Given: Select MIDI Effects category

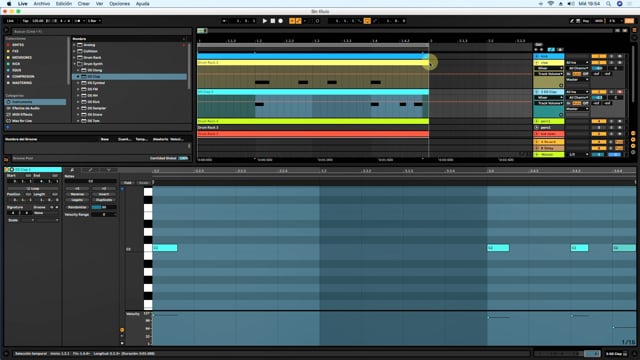Looking at the screenshot, I should (22, 115).
